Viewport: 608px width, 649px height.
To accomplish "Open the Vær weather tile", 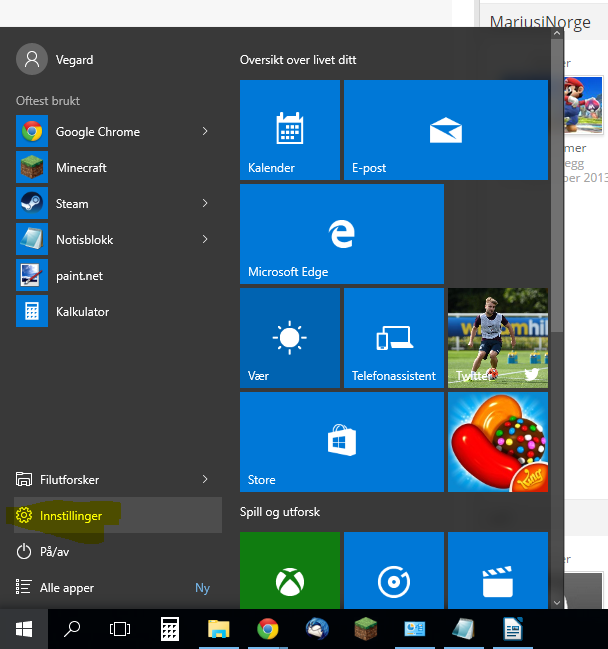I will tap(290, 338).
